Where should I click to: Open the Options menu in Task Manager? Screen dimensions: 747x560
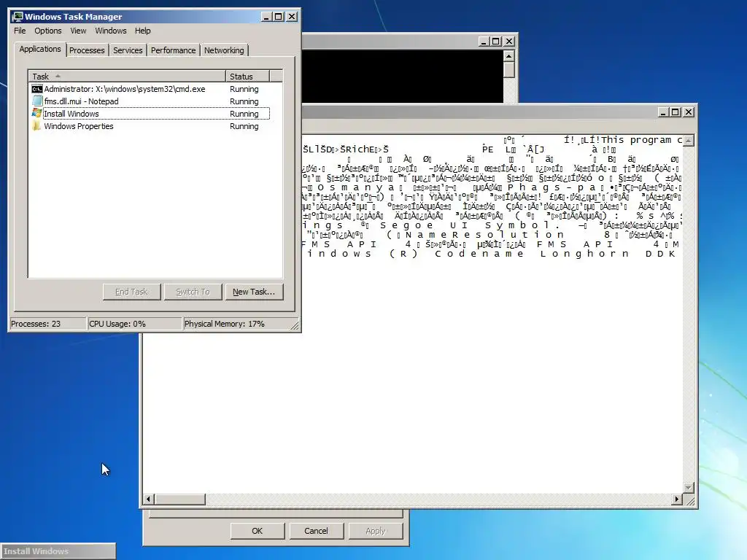pyautogui.click(x=47, y=31)
